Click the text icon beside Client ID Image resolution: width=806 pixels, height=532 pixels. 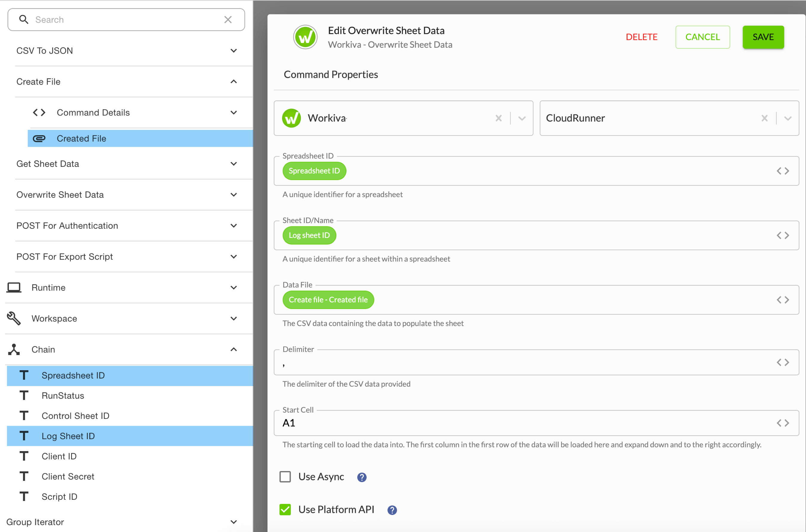[x=24, y=456]
